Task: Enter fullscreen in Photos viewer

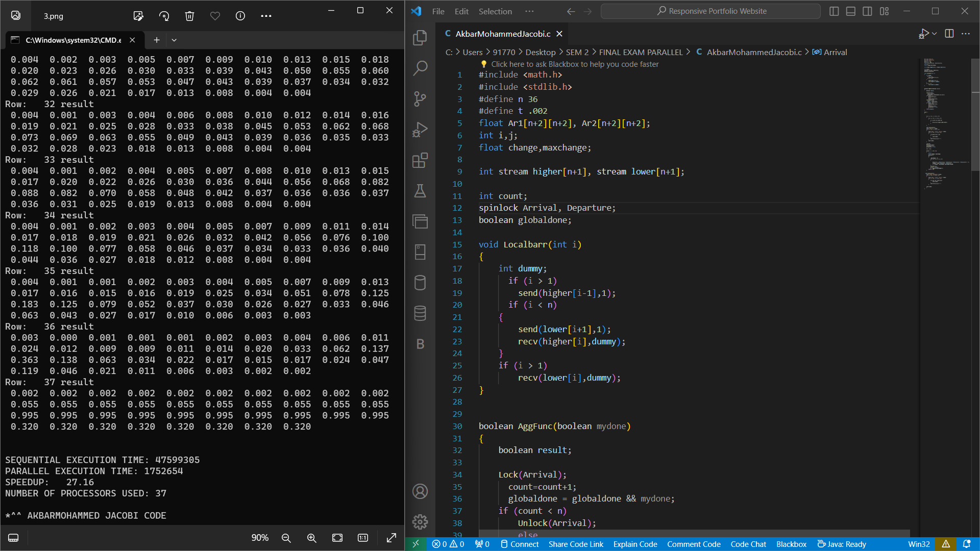Action: click(x=391, y=538)
